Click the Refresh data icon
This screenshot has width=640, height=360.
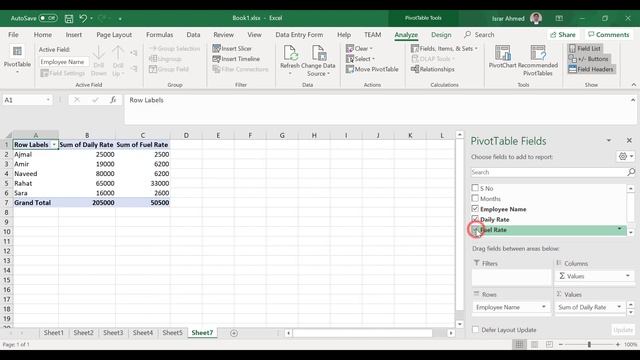tap(290, 59)
